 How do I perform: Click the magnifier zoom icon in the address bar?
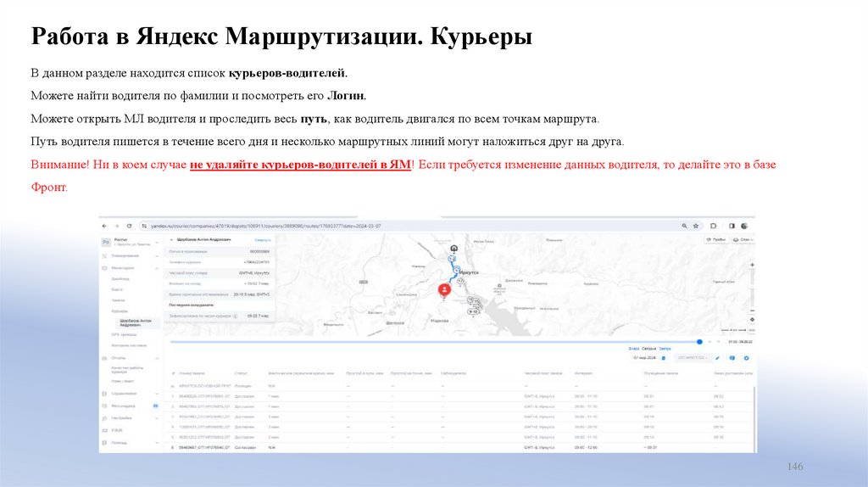click(685, 226)
